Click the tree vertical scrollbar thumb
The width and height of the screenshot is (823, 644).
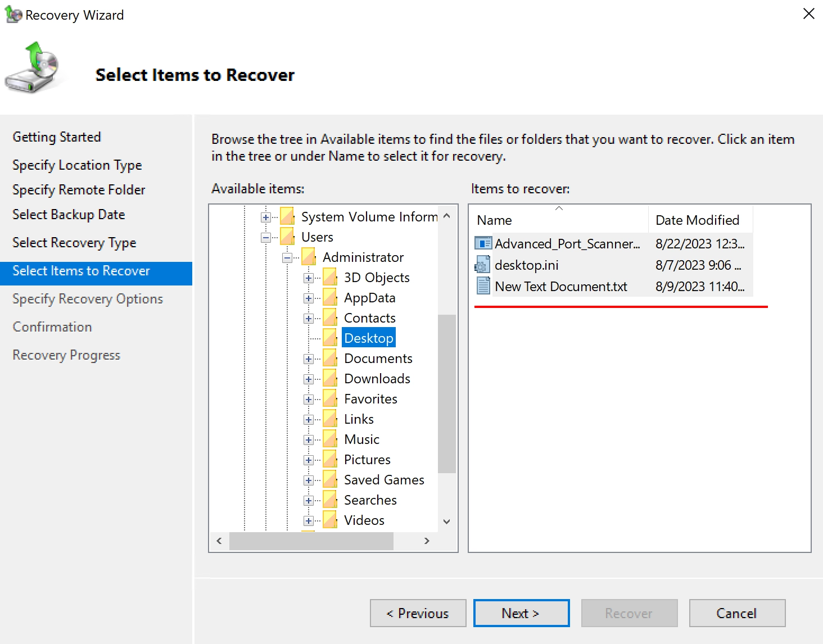(x=447, y=393)
